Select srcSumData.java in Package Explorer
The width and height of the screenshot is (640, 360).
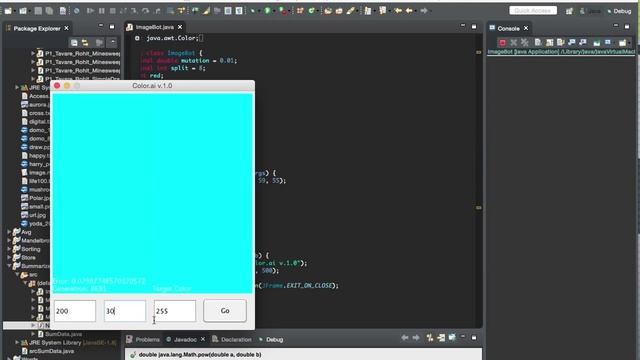[48, 351]
